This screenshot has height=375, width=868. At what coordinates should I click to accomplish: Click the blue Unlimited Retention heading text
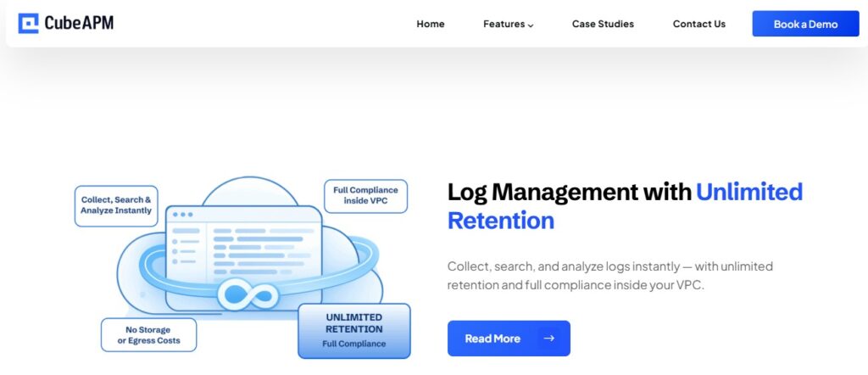pyautogui.click(x=500, y=221)
